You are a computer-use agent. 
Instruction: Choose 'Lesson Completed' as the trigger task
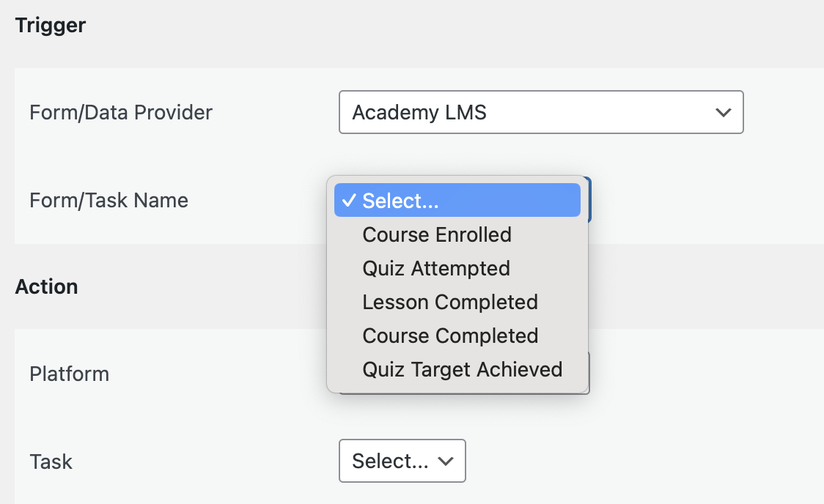pos(449,302)
